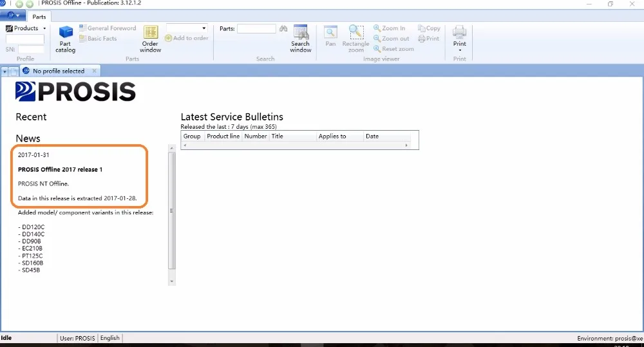This screenshot has height=347, width=644.
Task: Open General Foreword
Action: pos(108,28)
